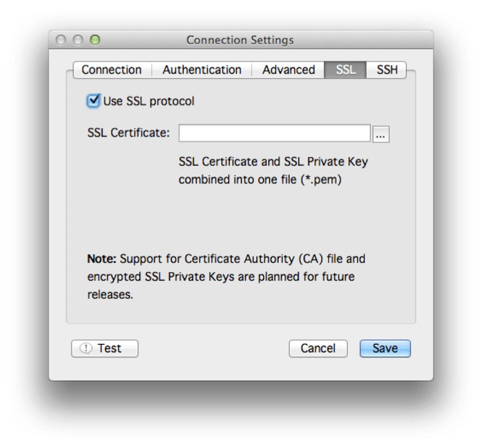Click the exclamation icon on the Test button
Screen dimensions: 482x448
(86, 349)
